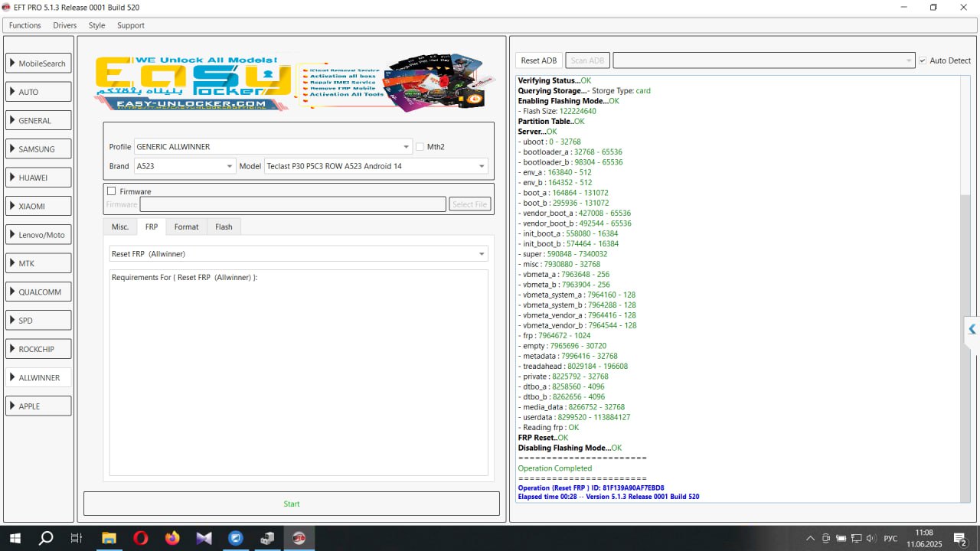This screenshot has height=551, width=980.
Task: Open the blue round app in taskbar
Action: 235,538
